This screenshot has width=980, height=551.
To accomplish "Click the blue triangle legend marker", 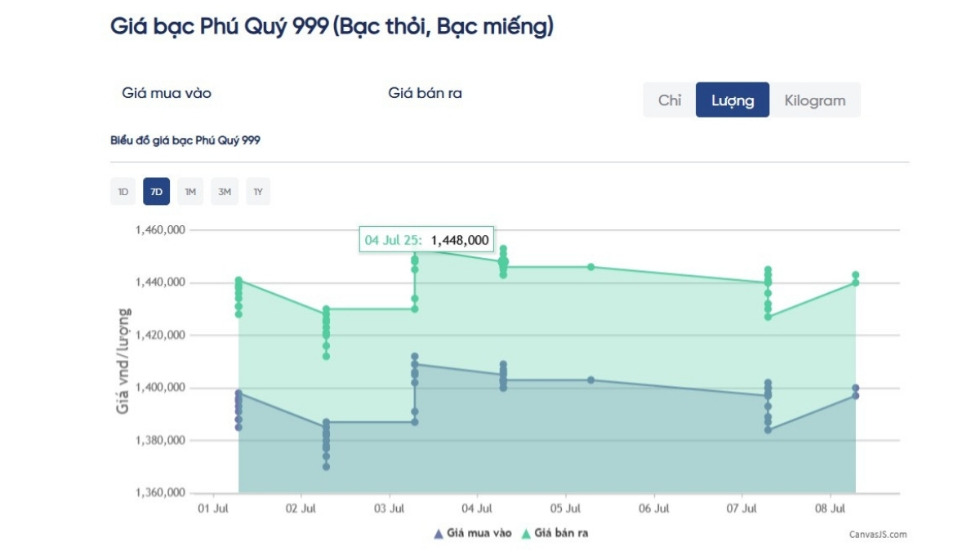I will click(439, 534).
